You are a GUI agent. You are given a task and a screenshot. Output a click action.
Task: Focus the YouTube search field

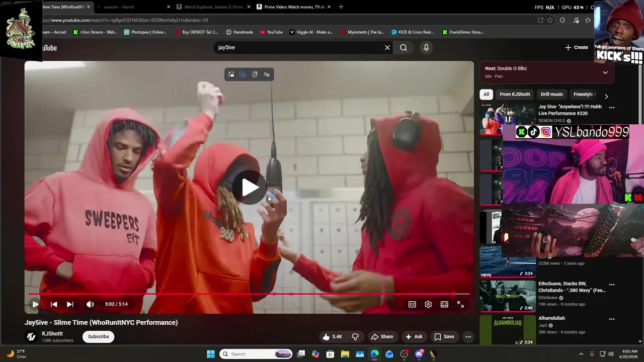click(x=299, y=48)
